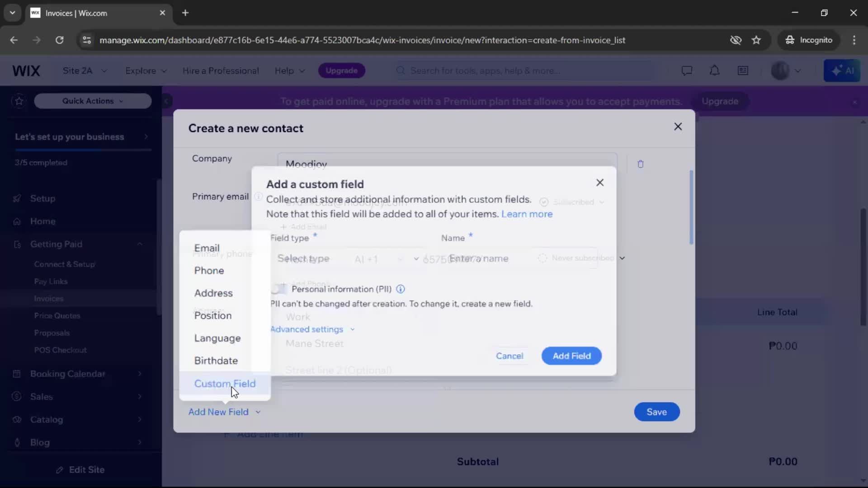This screenshot has width=868, height=488.
Task: Select Phone from field list
Action: 225,271
